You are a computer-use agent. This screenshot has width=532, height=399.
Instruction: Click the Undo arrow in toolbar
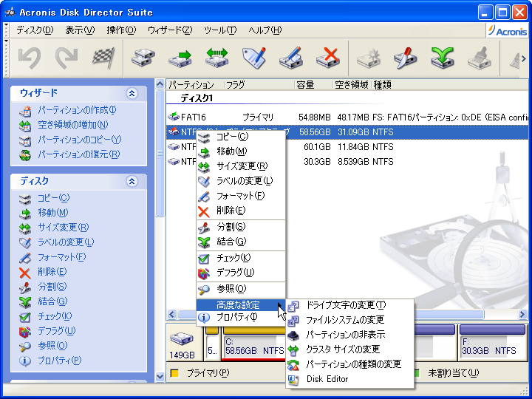coord(30,58)
